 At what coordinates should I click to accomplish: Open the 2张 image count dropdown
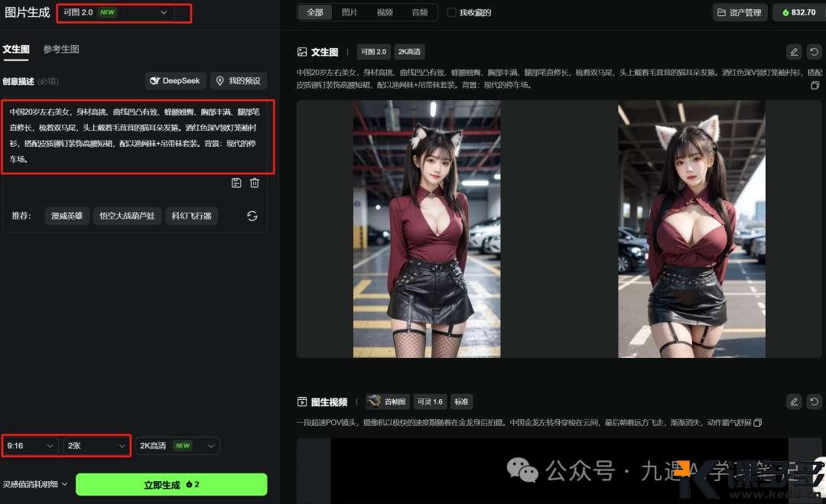(96, 445)
